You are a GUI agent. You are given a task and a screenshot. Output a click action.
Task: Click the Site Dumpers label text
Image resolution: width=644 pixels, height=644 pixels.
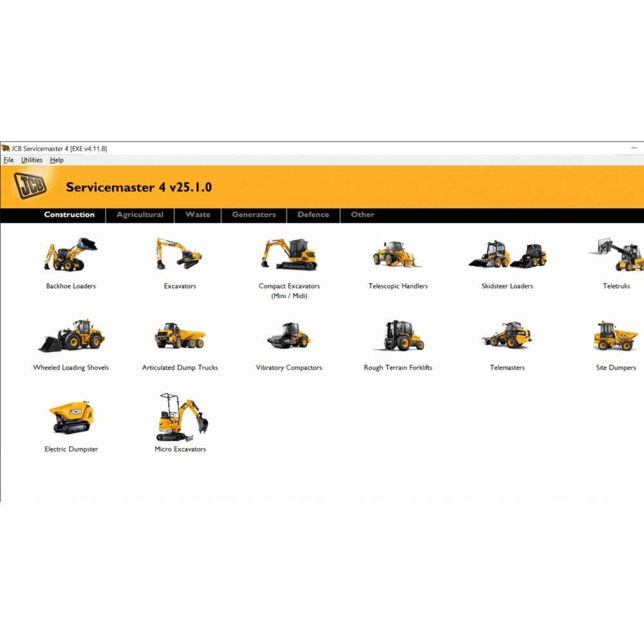tap(616, 368)
